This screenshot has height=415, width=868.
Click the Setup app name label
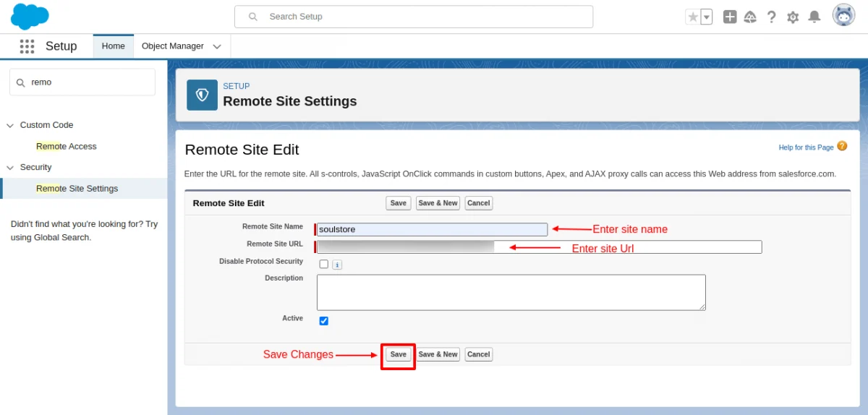[61, 46]
